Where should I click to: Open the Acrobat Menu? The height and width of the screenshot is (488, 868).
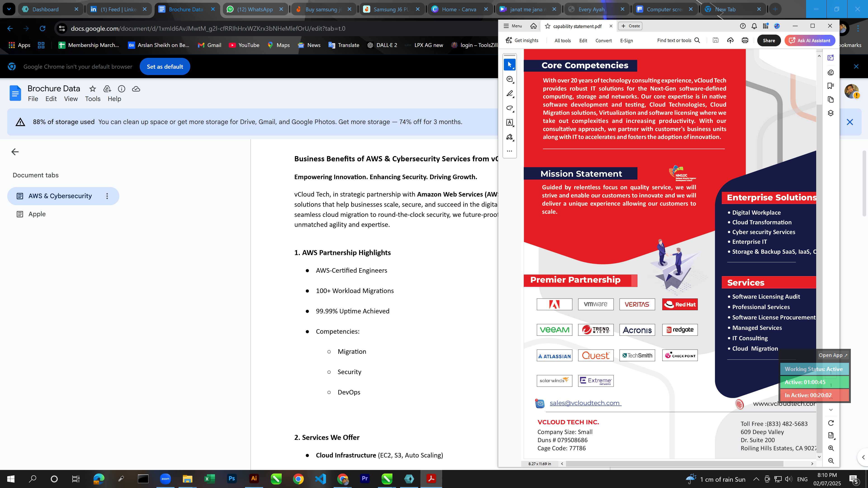pos(512,26)
